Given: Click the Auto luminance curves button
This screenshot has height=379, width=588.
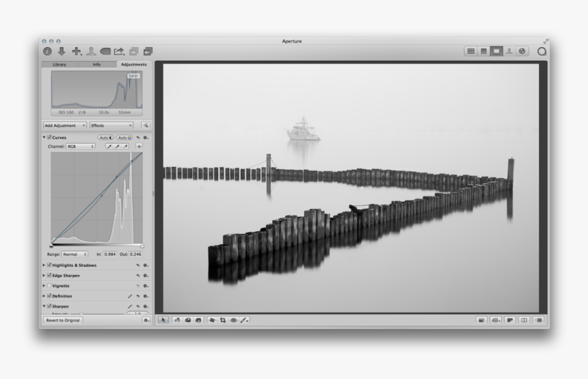Looking at the screenshot, I should point(106,138).
